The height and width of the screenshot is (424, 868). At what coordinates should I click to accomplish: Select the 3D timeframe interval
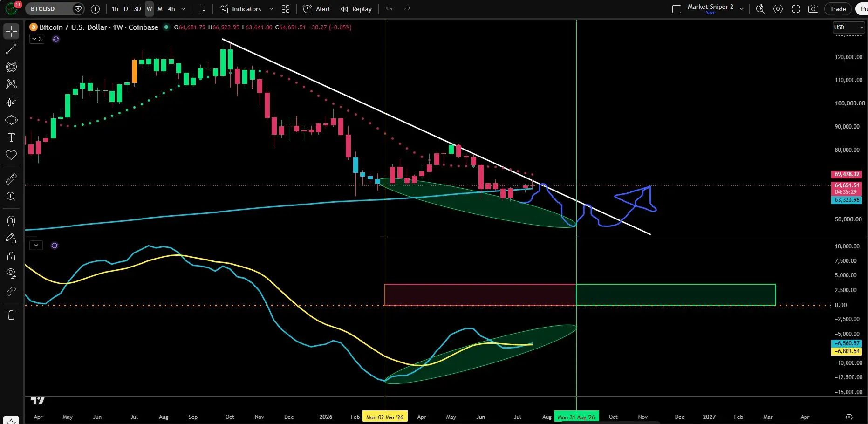point(137,9)
